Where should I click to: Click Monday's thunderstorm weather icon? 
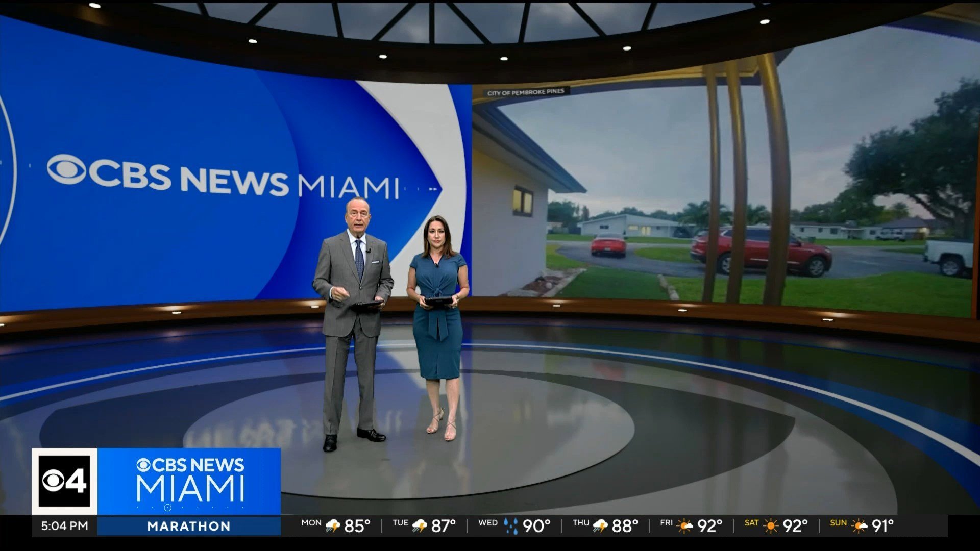pyautogui.click(x=333, y=526)
